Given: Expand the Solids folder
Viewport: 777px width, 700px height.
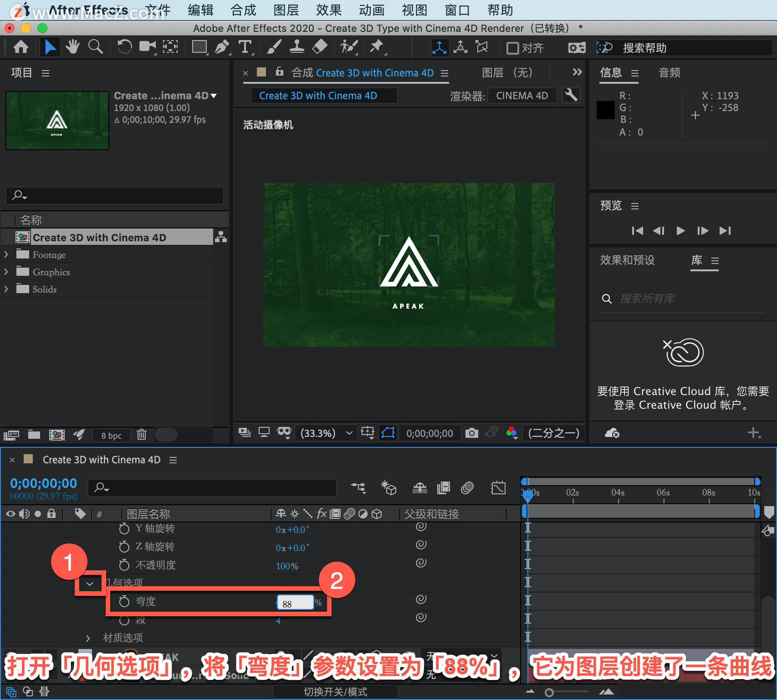Looking at the screenshot, I should click(6, 289).
